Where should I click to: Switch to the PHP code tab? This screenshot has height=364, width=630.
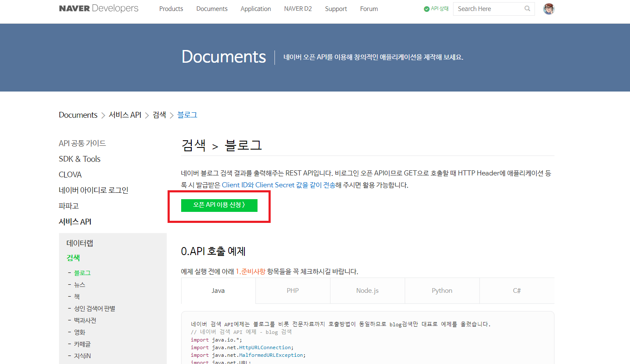pyautogui.click(x=293, y=291)
